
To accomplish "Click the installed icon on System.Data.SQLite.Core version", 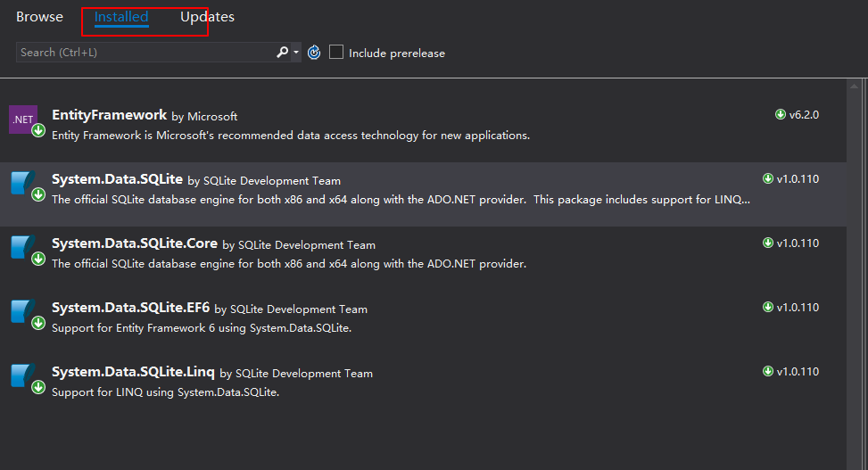I will coord(768,243).
